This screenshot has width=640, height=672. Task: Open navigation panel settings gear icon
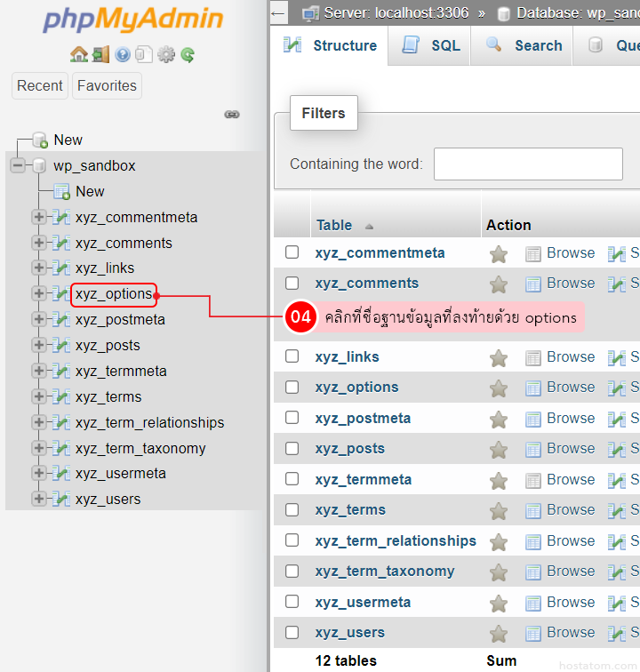coord(165,55)
